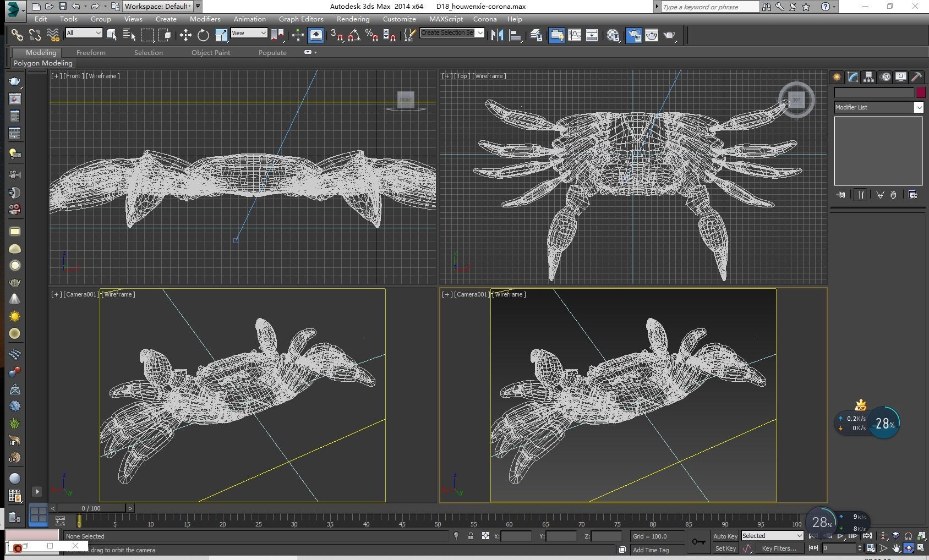Open the Display panel tab

901,77
